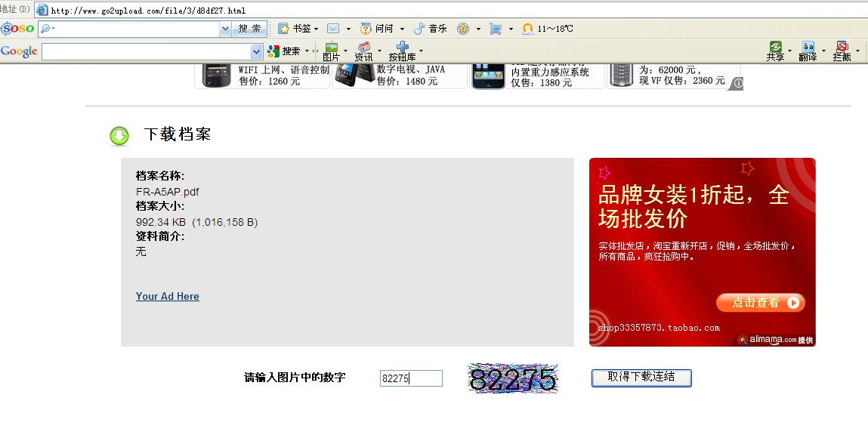Click the SOSO 搜索 button
Viewport: 868px width, 441px height.
pos(249,29)
